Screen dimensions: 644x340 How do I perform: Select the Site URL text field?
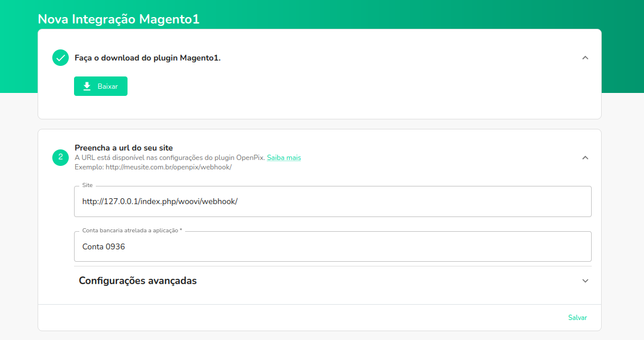click(333, 201)
